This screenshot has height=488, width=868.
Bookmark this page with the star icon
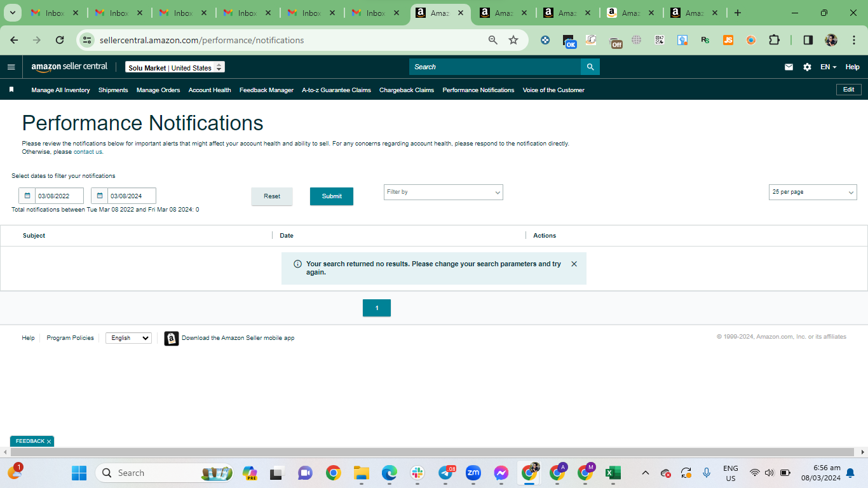click(513, 40)
